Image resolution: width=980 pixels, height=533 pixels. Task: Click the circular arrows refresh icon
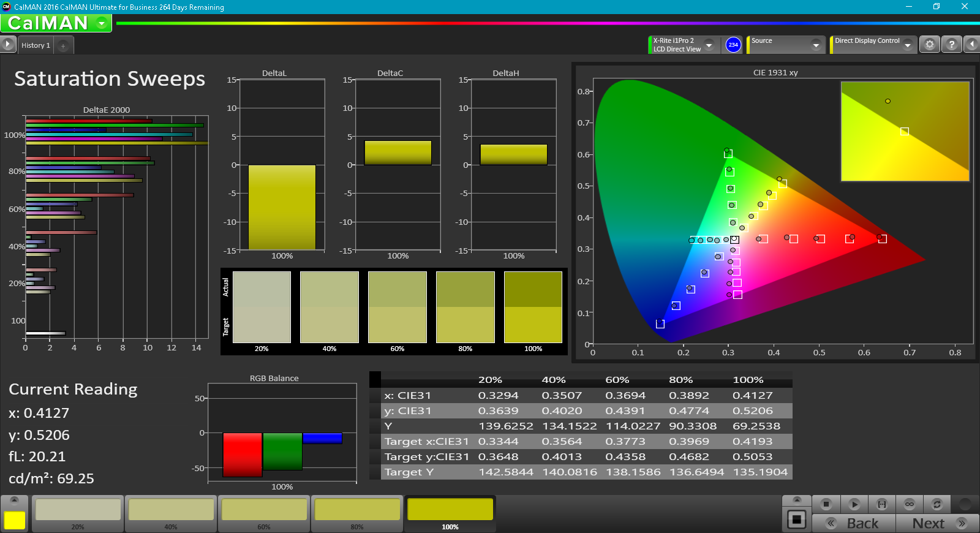[937, 504]
